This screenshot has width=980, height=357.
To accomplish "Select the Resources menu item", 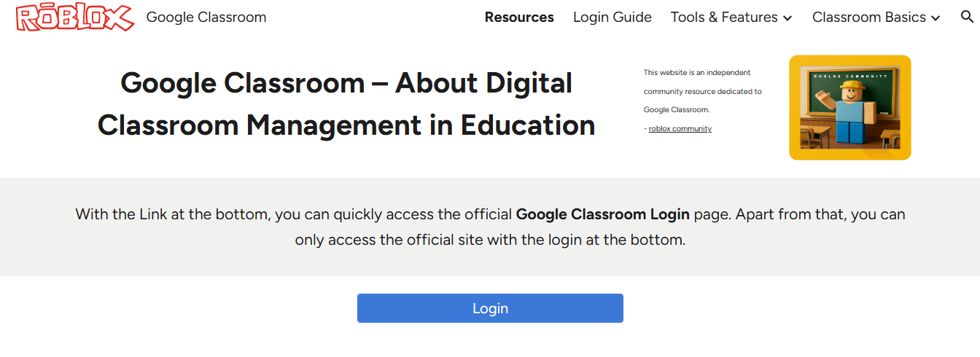I will tap(519, 17).
